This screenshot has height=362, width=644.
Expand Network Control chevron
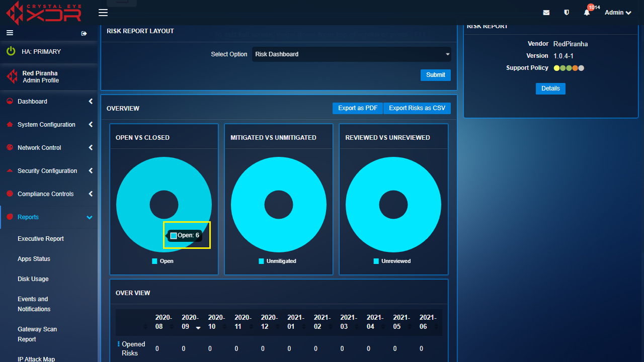[91, 147]
